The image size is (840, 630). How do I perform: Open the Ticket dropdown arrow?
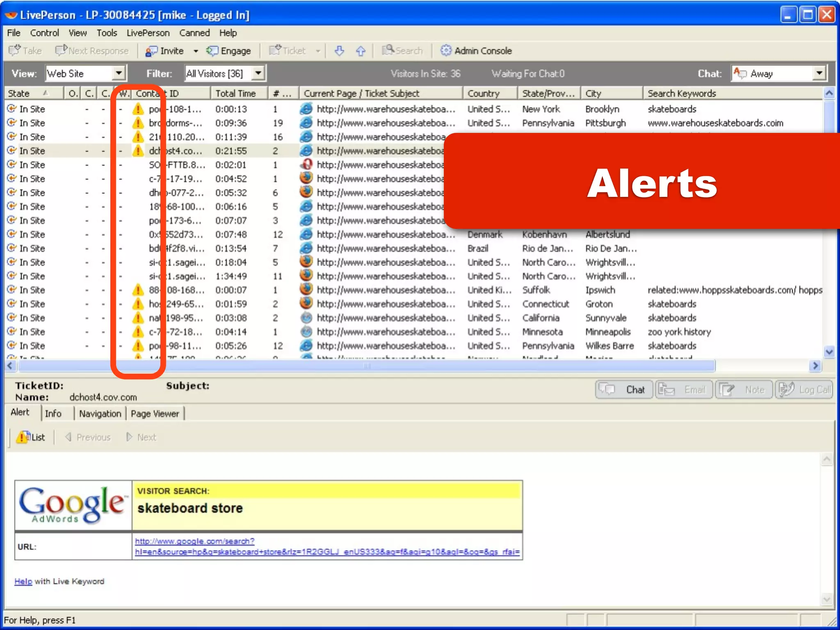coord(318,51)
